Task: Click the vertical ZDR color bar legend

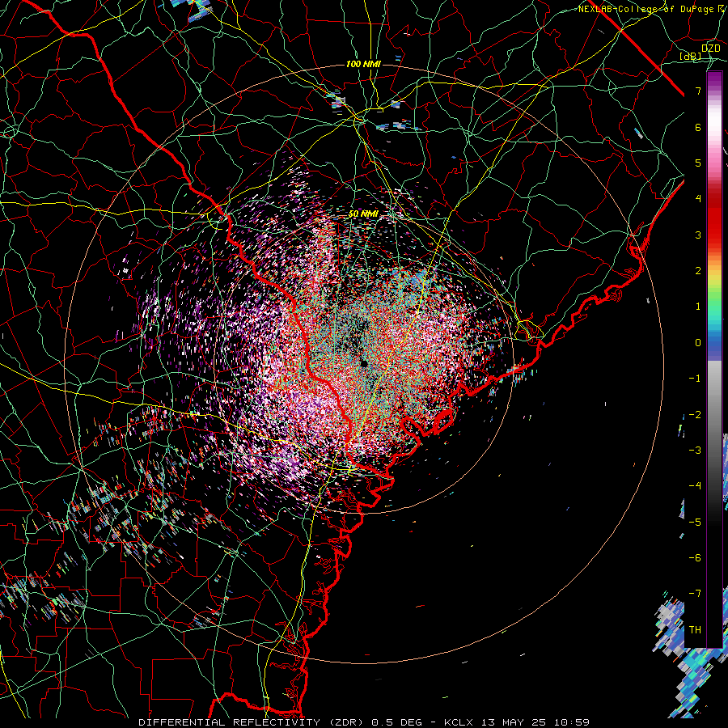Action: pyautogui.click(x=714, y=359)
